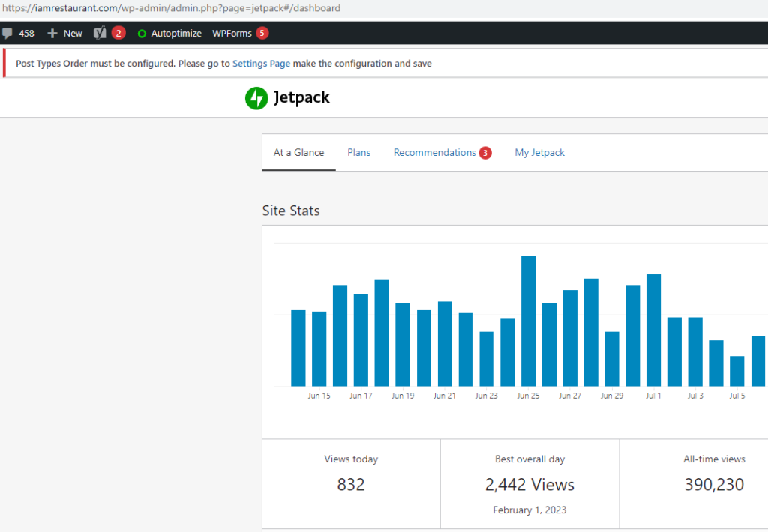Viewport: 768px width, 532px height.
Task: Click the Jetpack wordmark text
Action: click(x=301, y=97)
